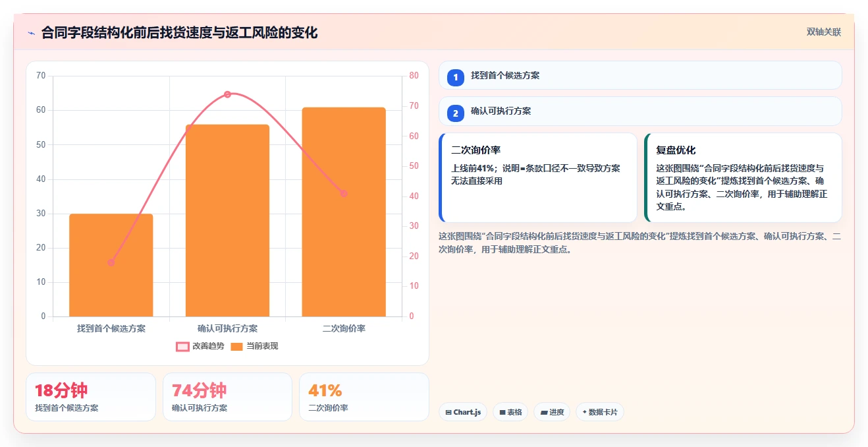The height and width of the screenshot is (447, 868).
Task: Click the 18分钟 stat card
Action: tap(91, 397)
